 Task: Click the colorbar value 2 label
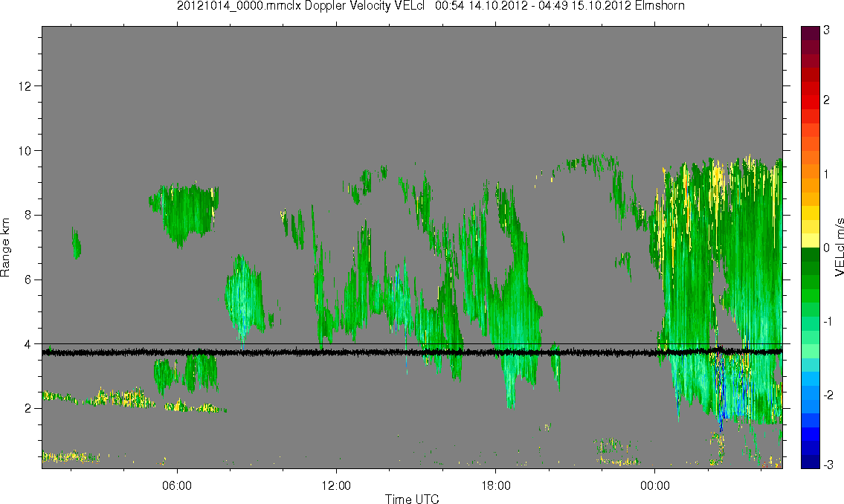point(827,101)
